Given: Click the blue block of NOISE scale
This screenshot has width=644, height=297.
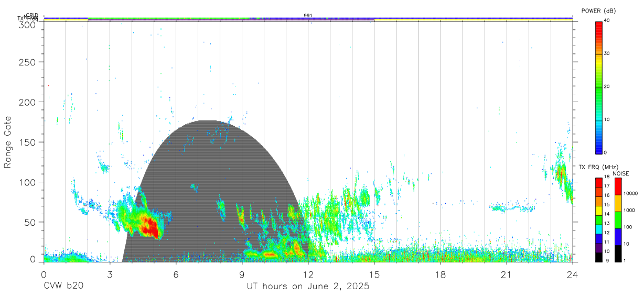Looking at the screenshot, I should (x=617, y=236).
